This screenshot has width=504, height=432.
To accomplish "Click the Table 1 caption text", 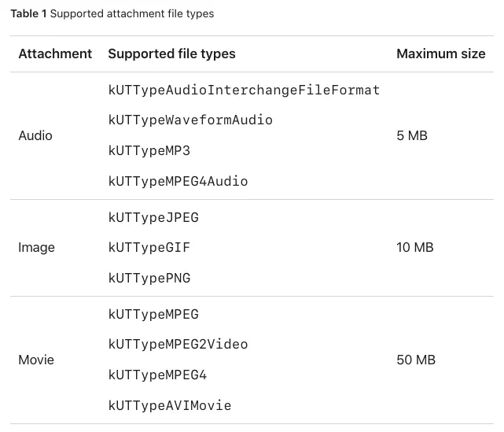I will [x=112, y=13].
